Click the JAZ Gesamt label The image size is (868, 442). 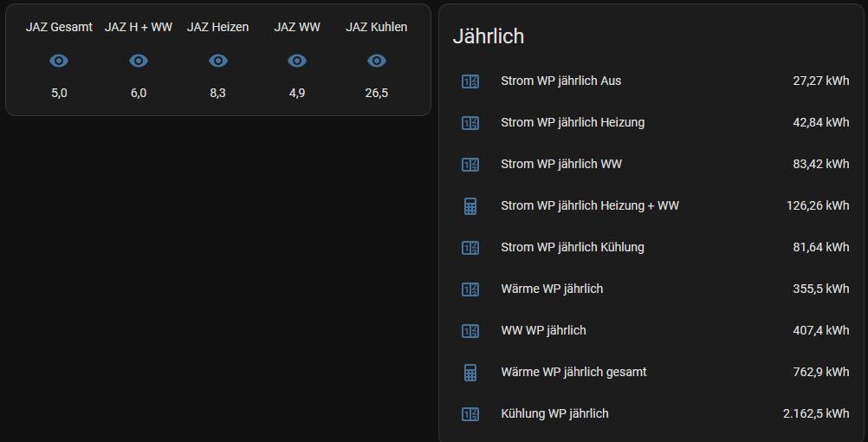[x=59, y=27]
